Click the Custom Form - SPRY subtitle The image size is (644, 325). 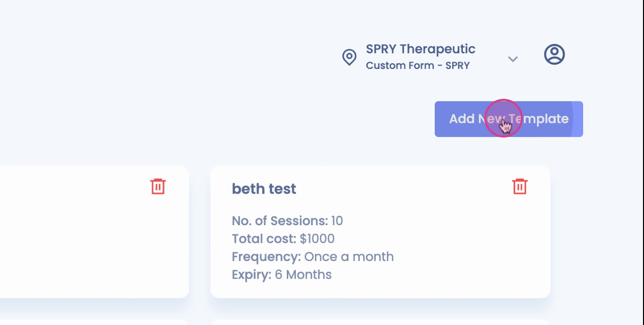click(x=418, y=66)
